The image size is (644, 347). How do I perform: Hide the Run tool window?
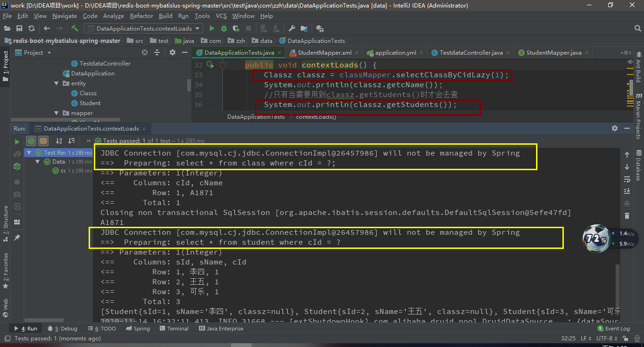pyautogui.click(x=627, y=128)
